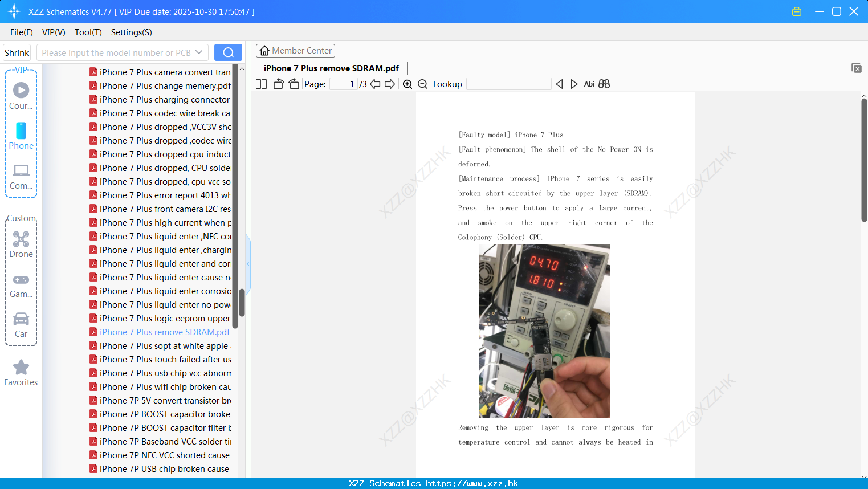Collapse the file list panel handle

248,263
